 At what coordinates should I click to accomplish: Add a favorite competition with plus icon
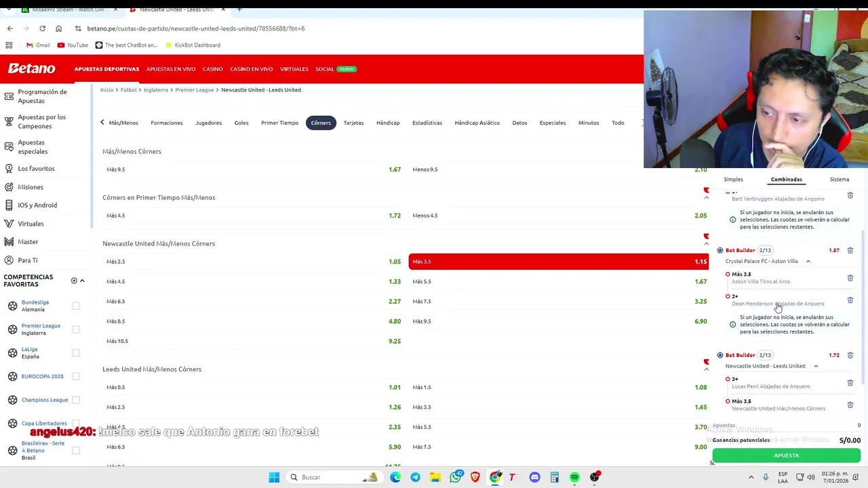74,281
